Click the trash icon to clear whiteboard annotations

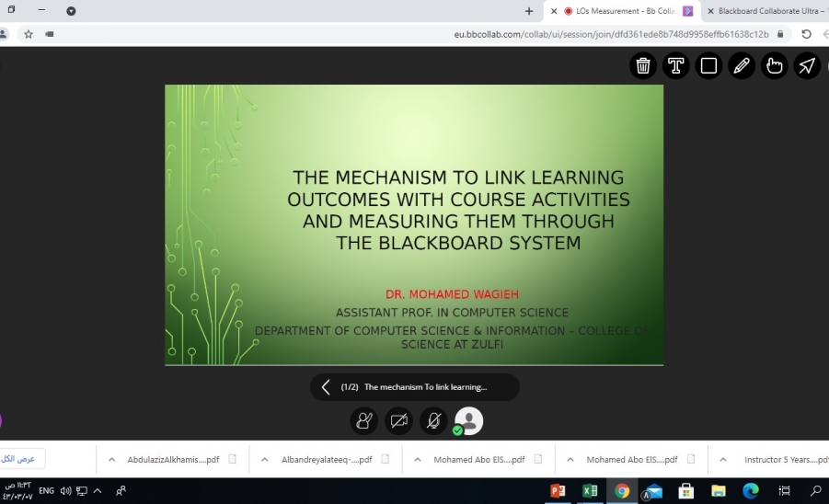(643, 65)
